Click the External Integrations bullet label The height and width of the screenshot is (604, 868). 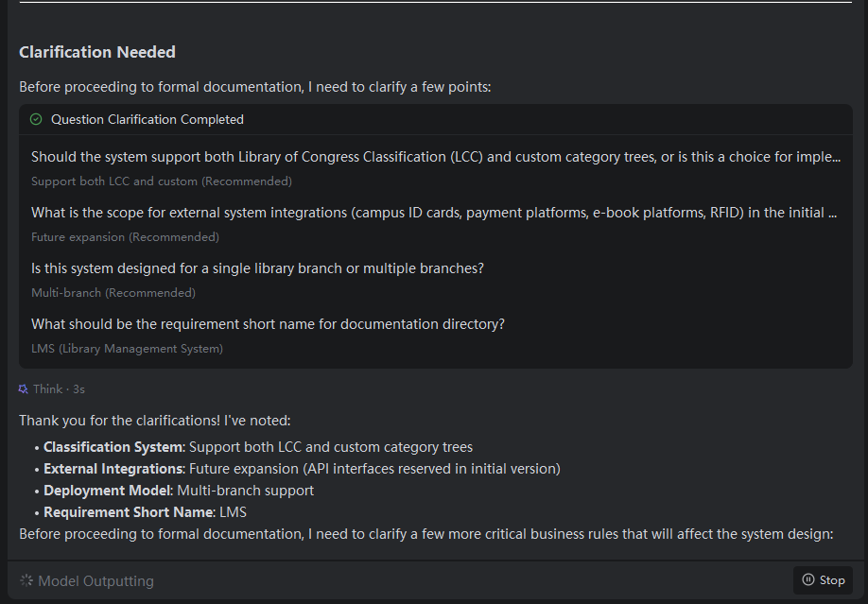113,469
